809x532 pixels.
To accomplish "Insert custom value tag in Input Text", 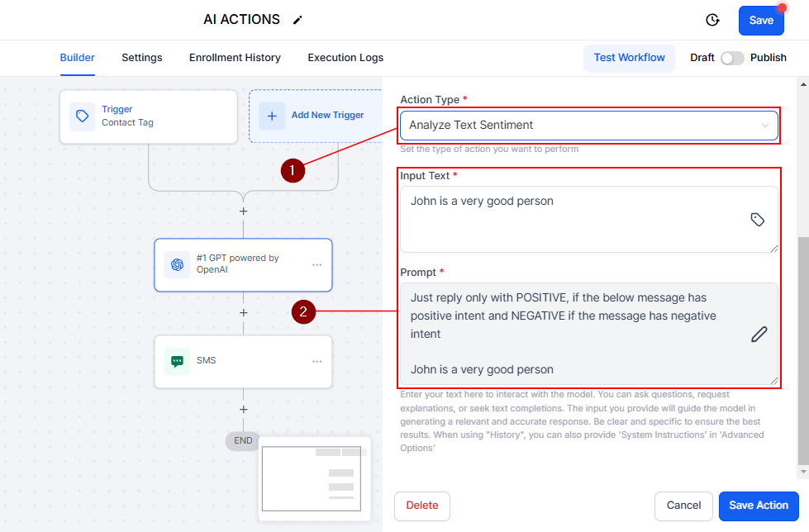I will click(758, 219).
